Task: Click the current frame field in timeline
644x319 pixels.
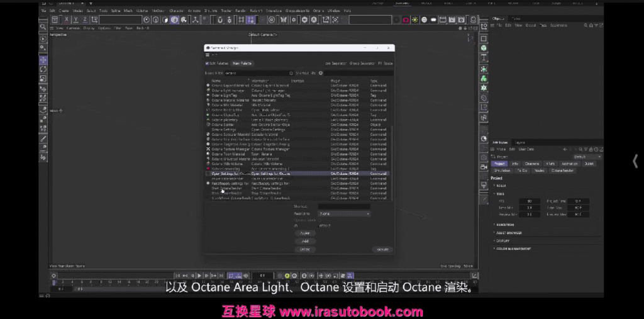Action: pyautogui.click(x=262, y=276)
